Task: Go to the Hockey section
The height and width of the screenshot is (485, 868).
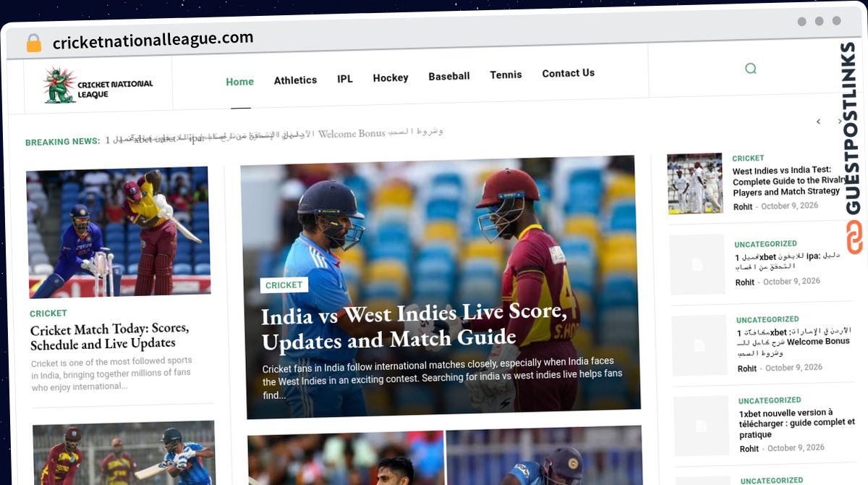Action: 391,77
